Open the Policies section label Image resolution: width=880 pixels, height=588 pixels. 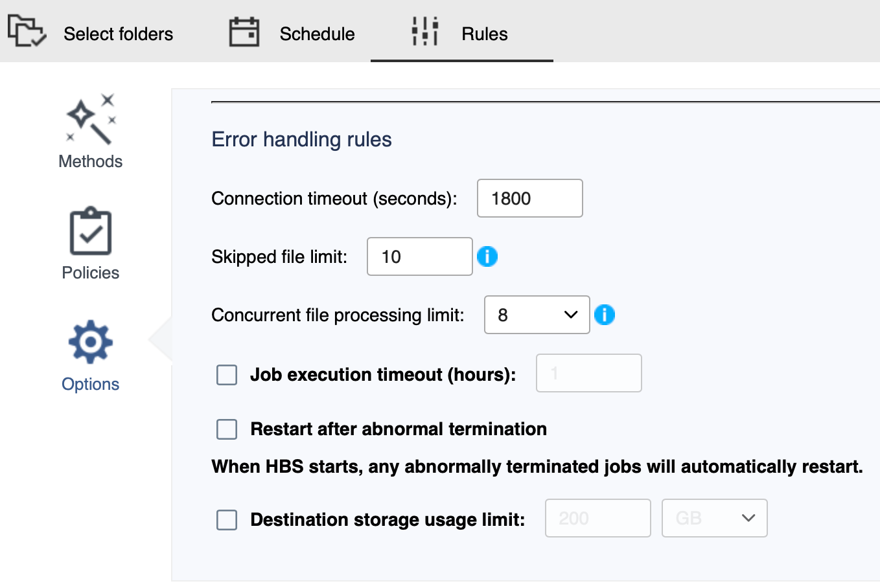click(91, 273)
